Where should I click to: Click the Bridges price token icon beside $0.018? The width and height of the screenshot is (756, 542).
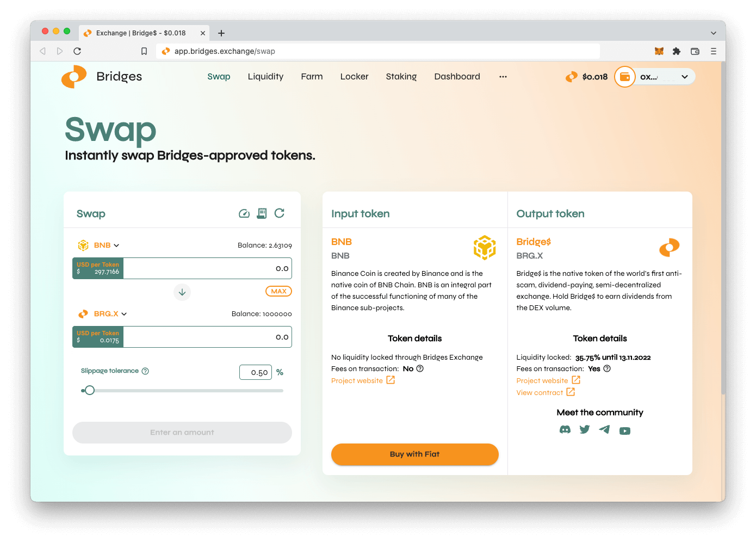pos(572,77)
